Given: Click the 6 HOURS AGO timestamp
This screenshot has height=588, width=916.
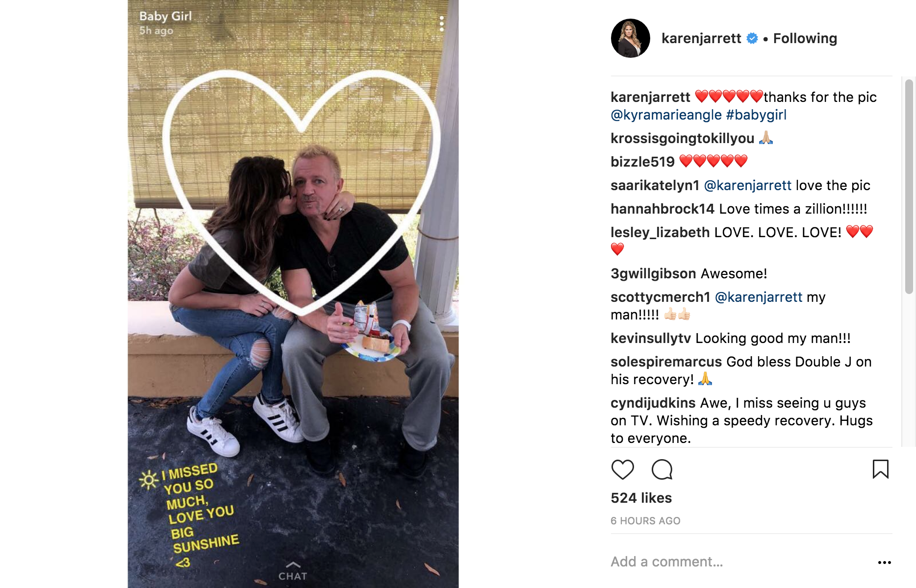Looking at the screenshot, I should tap(645, 521).
